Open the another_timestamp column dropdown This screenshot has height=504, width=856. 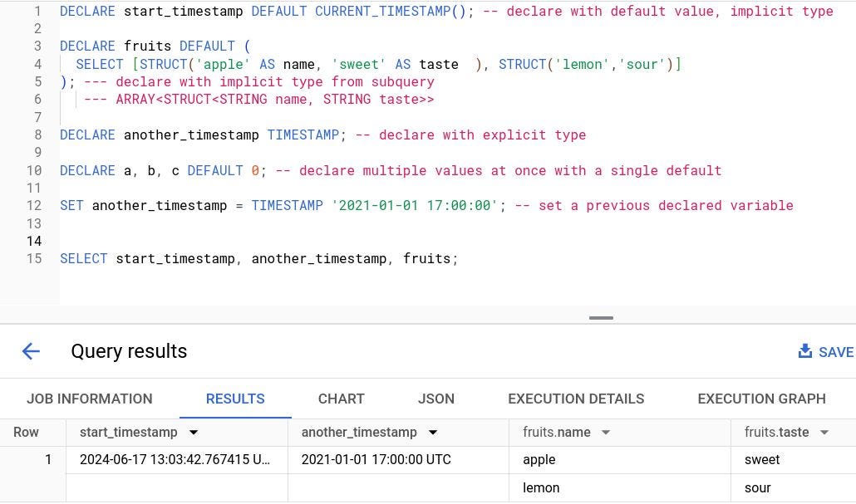point(432,432)
